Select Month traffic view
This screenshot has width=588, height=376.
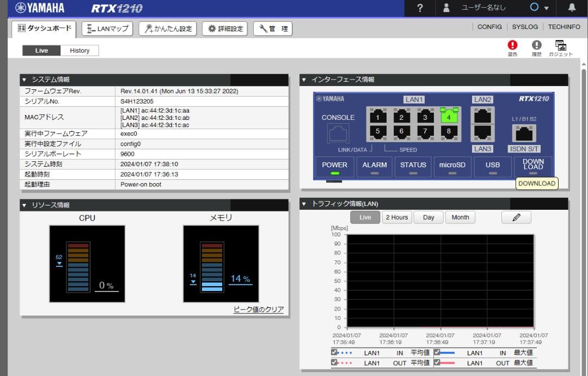[x=460, y=217]
